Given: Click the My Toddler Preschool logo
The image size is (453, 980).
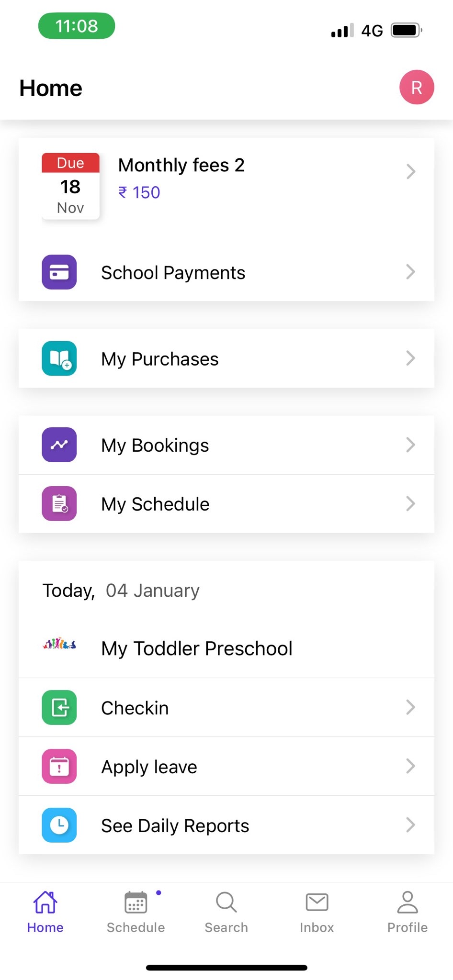Looking at the screenshot, I should (x=59, y=644).
